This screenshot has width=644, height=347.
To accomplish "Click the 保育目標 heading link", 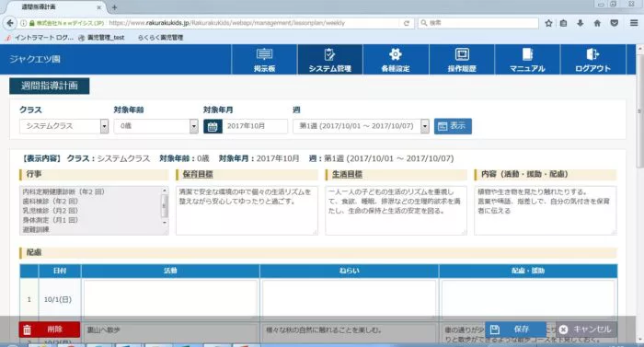I will tap(198, 174).
